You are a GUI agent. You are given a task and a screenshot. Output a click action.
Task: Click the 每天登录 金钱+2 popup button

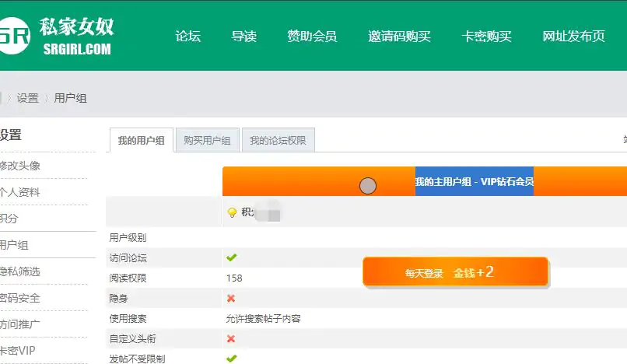click(x=455, y=272)
